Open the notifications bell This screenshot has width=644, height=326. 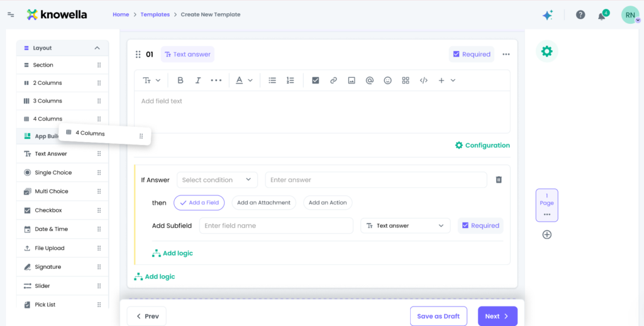coord(601,16)
